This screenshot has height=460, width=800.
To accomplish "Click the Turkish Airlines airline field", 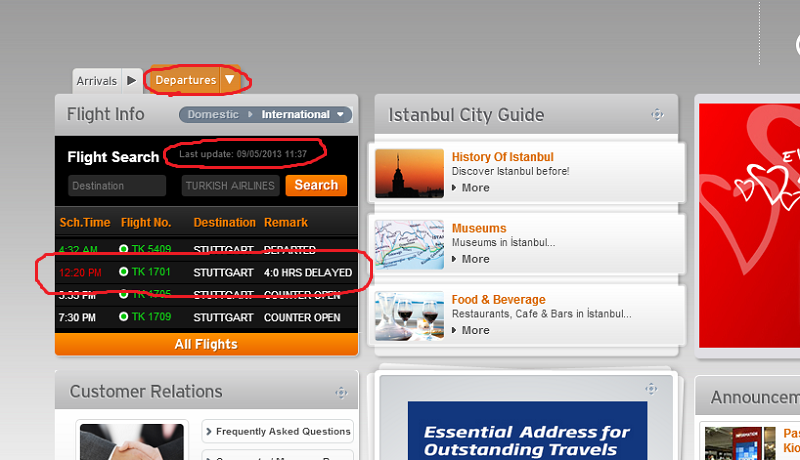I will (229, 185).
